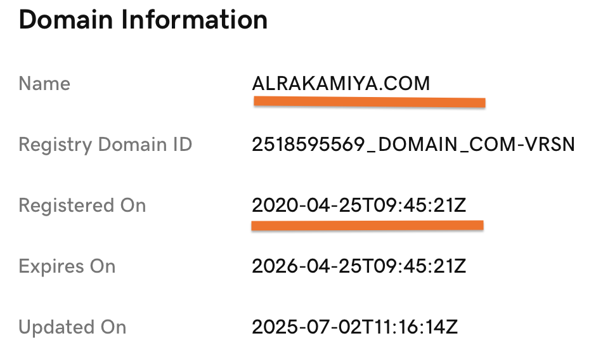Select the Updated On label
610x364 pixels.
[x=72, y=327]
